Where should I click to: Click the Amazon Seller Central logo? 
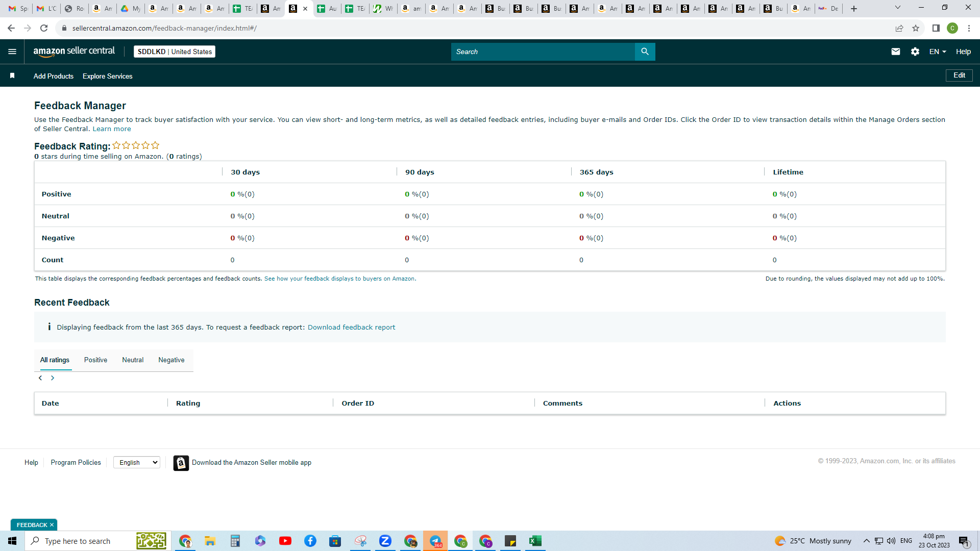click(x=74, y=52)
